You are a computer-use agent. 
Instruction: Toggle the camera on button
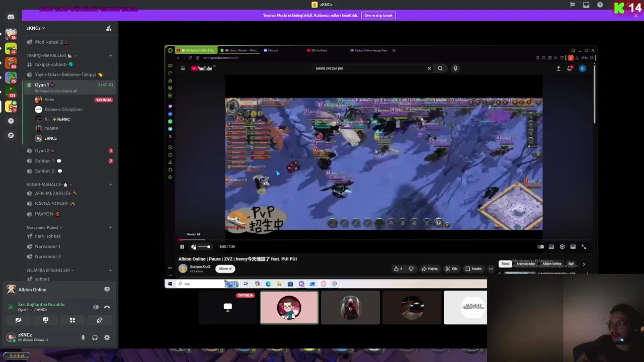point(18,320)
